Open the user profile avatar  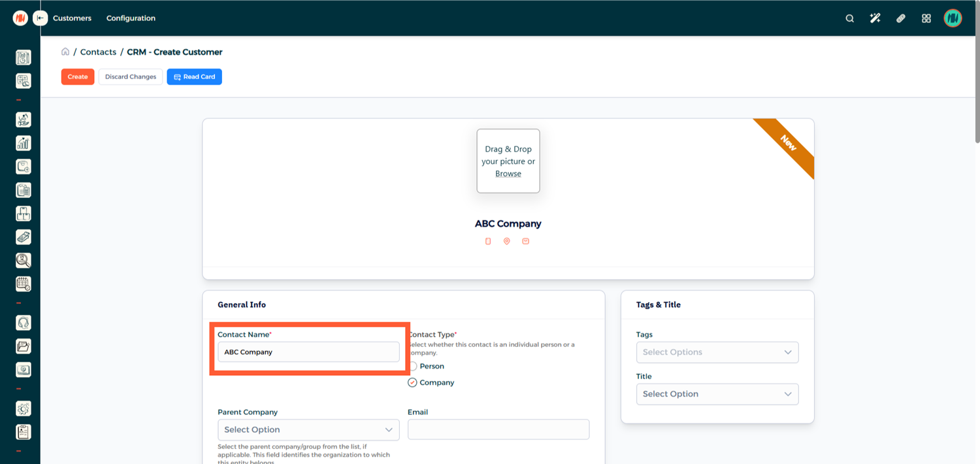point(953,18)
